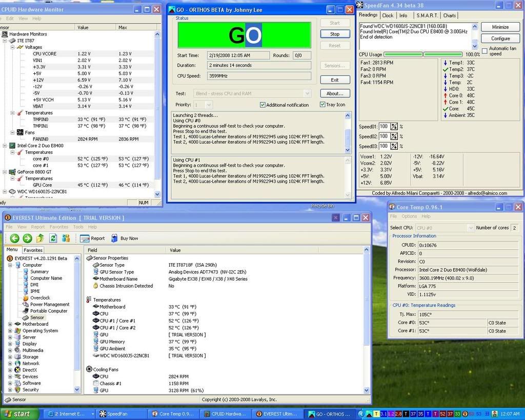Toggle the Tray Icon checkbox in ORTHOS
The width and height of the screenshot is (525, 420).
[322, 105]
